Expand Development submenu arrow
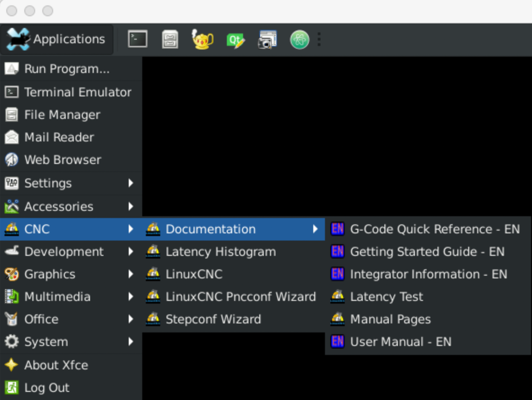Image resolution: width=532 pixels, height=400 pixels. (131, 252)
